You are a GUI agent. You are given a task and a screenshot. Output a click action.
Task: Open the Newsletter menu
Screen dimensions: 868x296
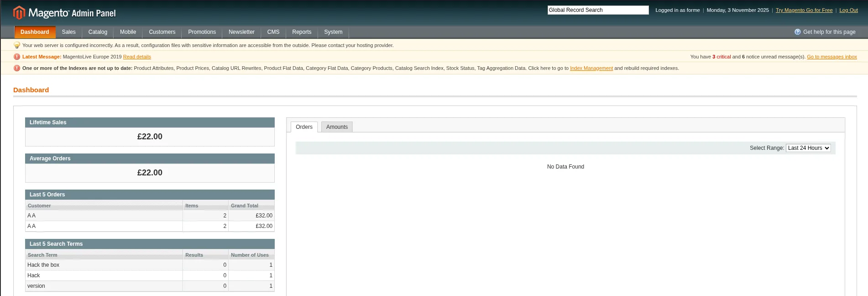click(241, 32)
